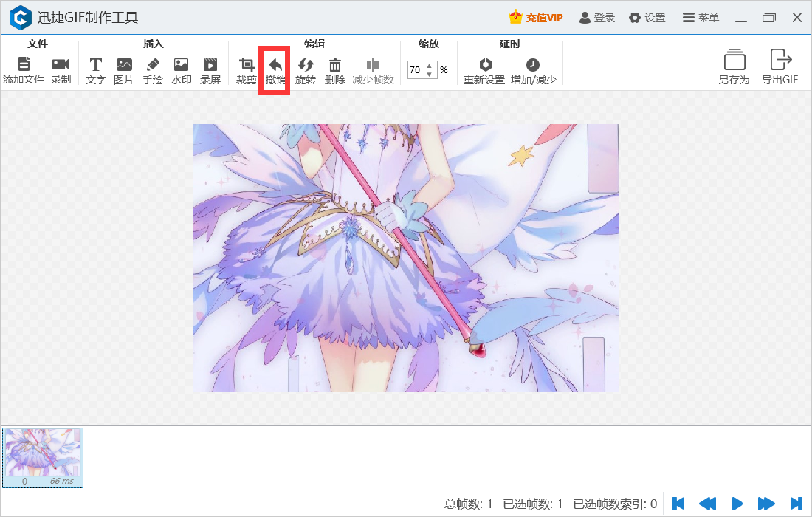This screenshot has width=812, height=517.
Task: Open the 菜单 hamburger menu
Action: tap(701, 18)
